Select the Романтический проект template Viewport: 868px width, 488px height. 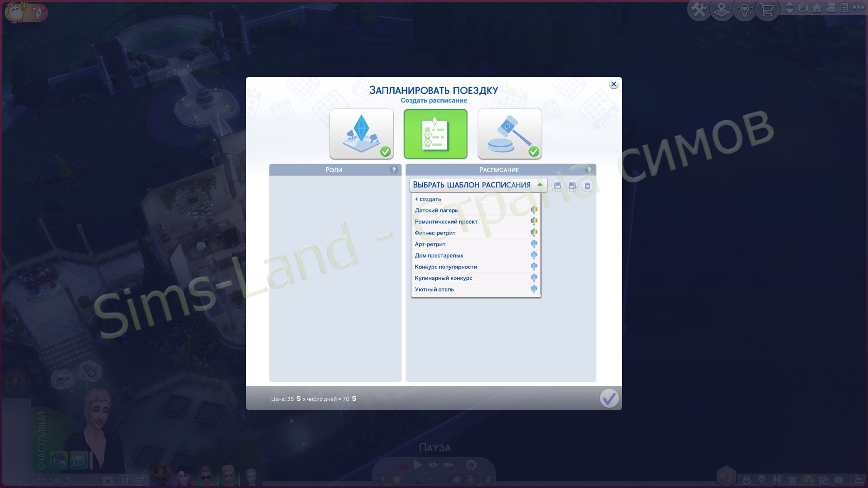(446, 222)
